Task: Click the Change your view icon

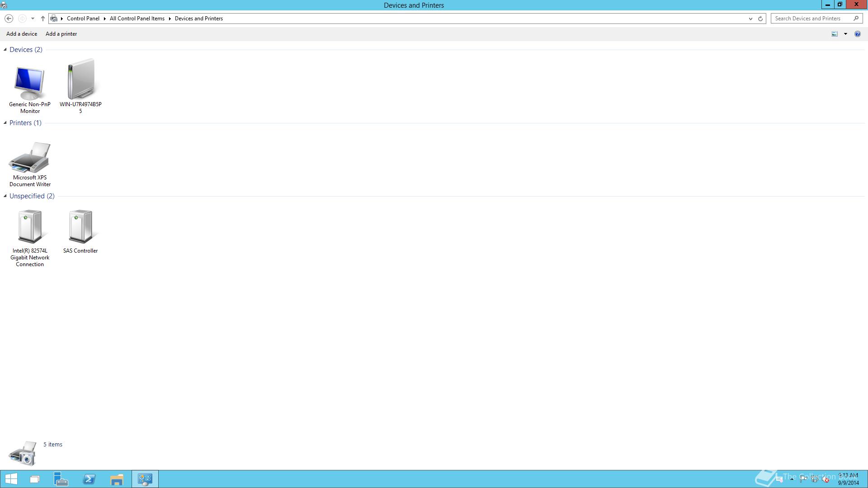Action: coord(835,34)
